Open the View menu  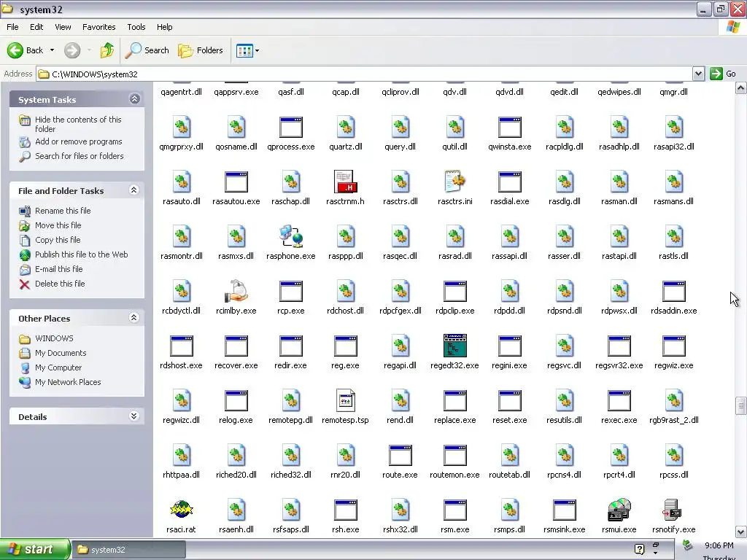(63, 27)
